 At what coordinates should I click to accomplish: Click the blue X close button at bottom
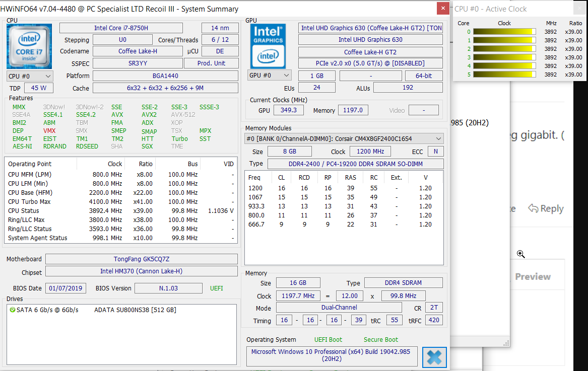pyautogui.click(x=434, y=357)
